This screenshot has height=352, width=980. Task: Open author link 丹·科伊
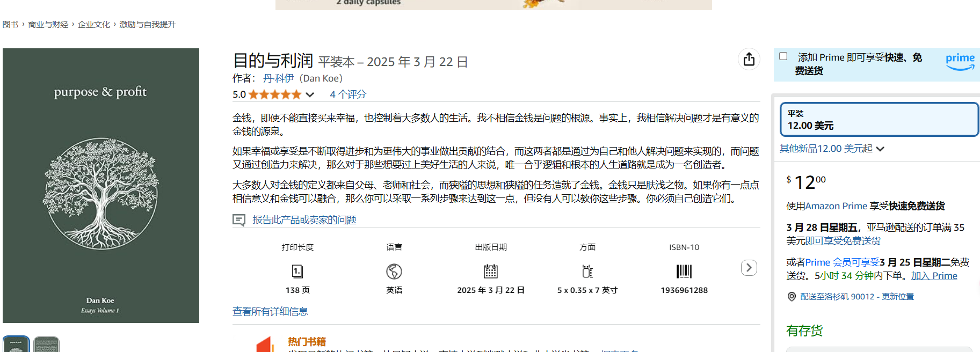coord(278,78)
